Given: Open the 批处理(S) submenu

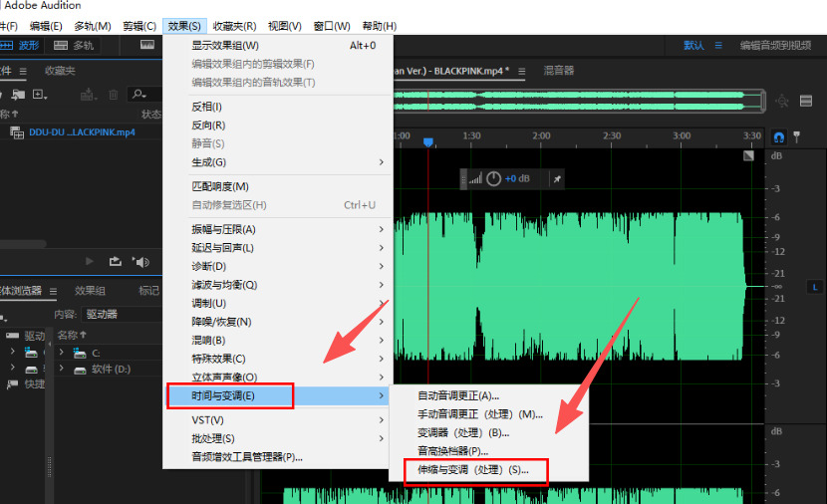Looking at the screenshot, I should coord(278,438).
